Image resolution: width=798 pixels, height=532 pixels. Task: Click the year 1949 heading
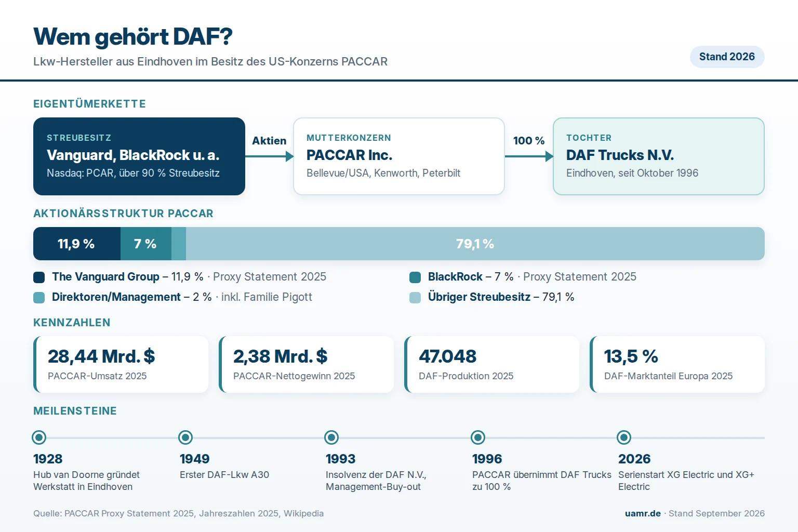click(195, 459)
